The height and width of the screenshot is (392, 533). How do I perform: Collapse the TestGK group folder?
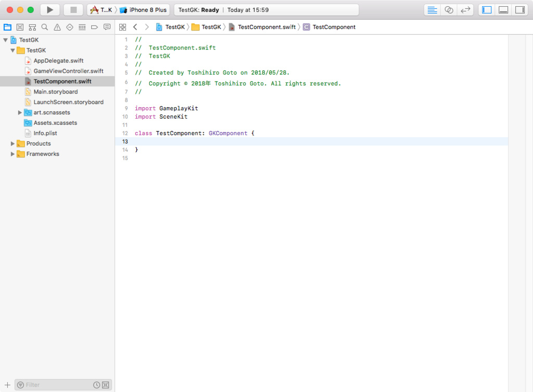coord(12,50)
